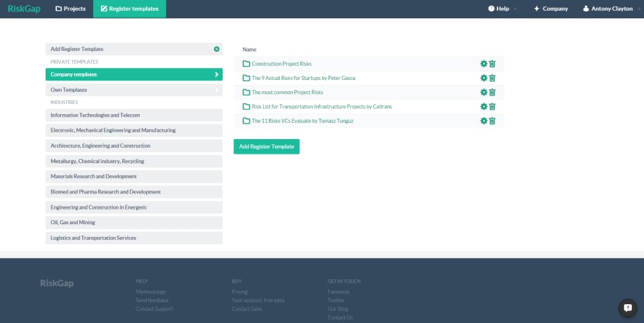The image size is (644, 323).
Task: Click the green Add Register Template button
Action: coord(266,146)
